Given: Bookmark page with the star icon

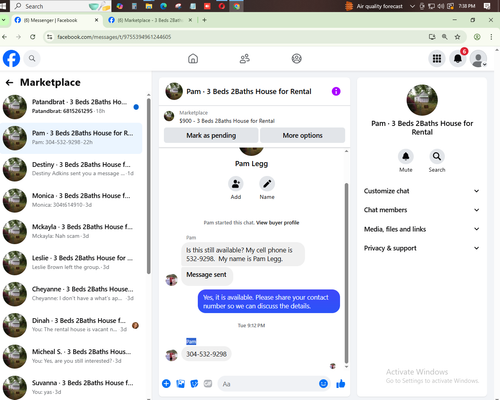Looking at the screenshot, I should 457,37.
